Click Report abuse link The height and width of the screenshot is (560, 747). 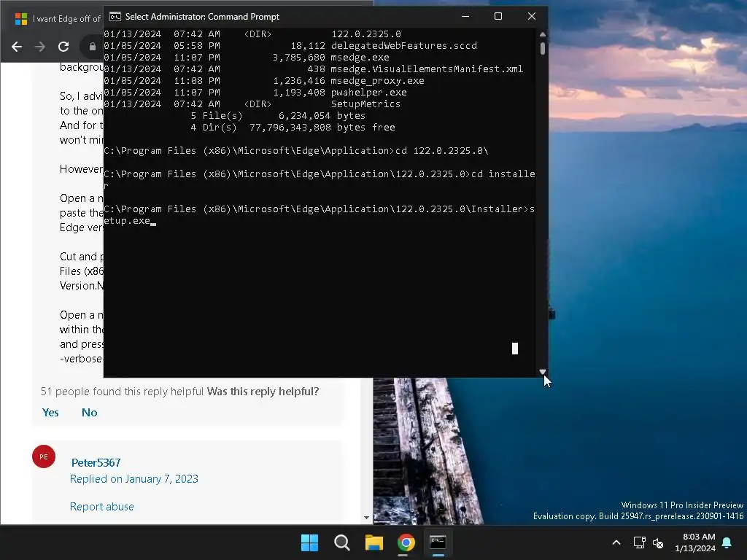click(101, 507)
